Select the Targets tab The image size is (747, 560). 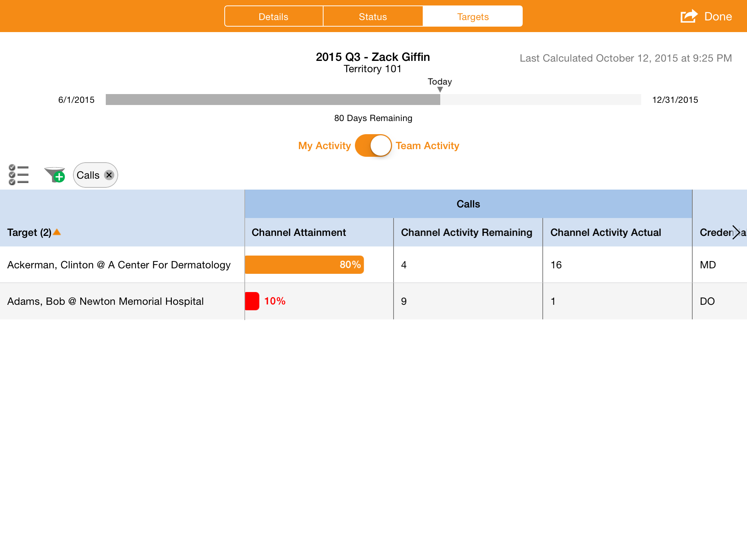pyautogui.click(x=473, y=16)
